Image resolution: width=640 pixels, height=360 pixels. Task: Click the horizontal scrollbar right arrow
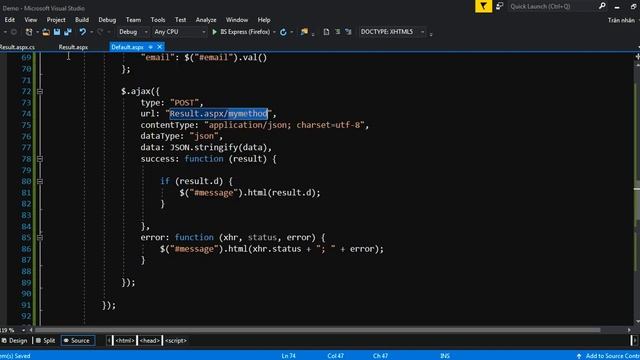(629, 330)
